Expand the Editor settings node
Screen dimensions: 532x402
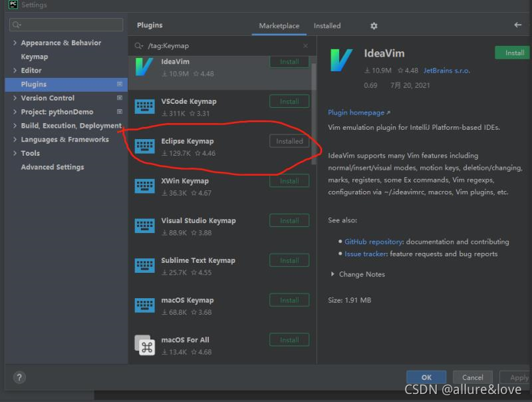[x=15, y=71]
